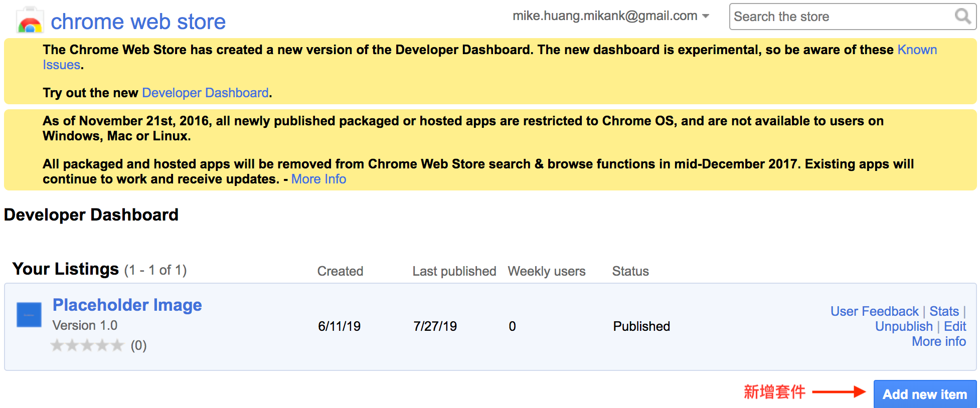
Task: Select the 7/27/19 last published date
Action: pyautogui.click(x=435, y=326)
